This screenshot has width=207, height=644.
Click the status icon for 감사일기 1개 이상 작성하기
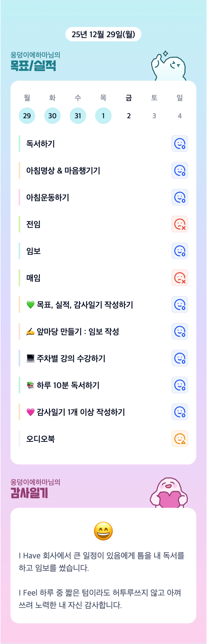tap(179, 412)
